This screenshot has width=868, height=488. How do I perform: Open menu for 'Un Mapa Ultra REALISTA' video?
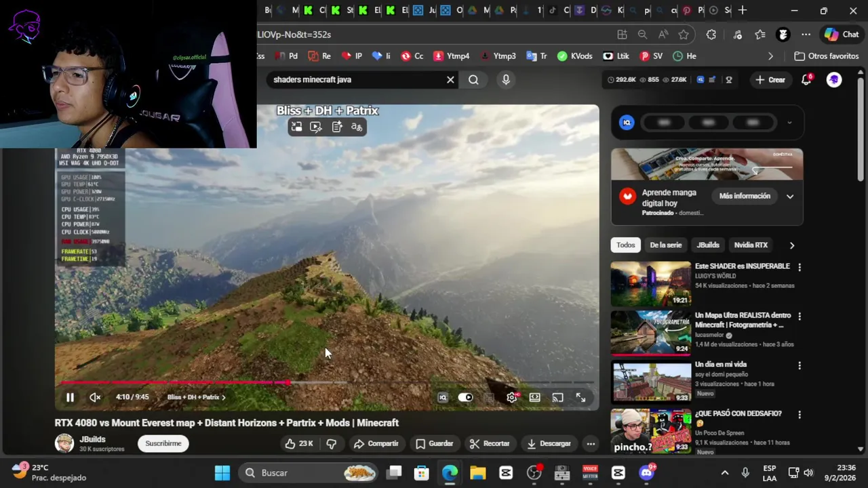click(800, 317)
